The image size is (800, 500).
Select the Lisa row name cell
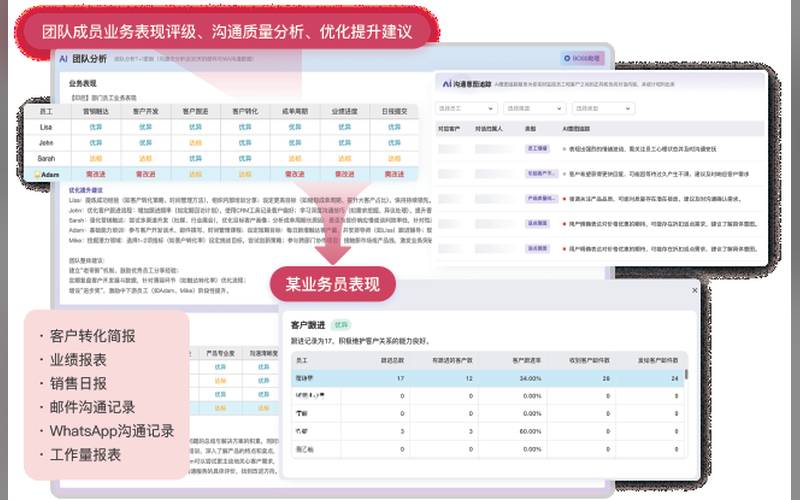click(x=46, y=127)
